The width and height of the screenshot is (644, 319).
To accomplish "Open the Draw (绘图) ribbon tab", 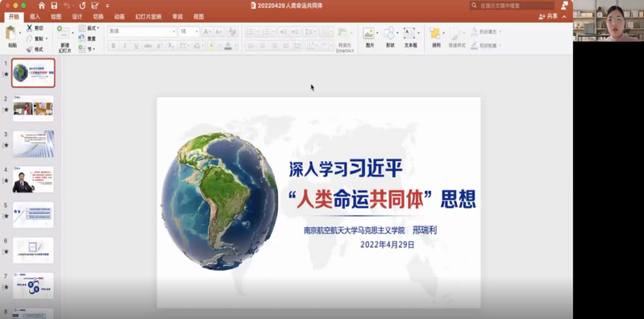I will 56,17.
